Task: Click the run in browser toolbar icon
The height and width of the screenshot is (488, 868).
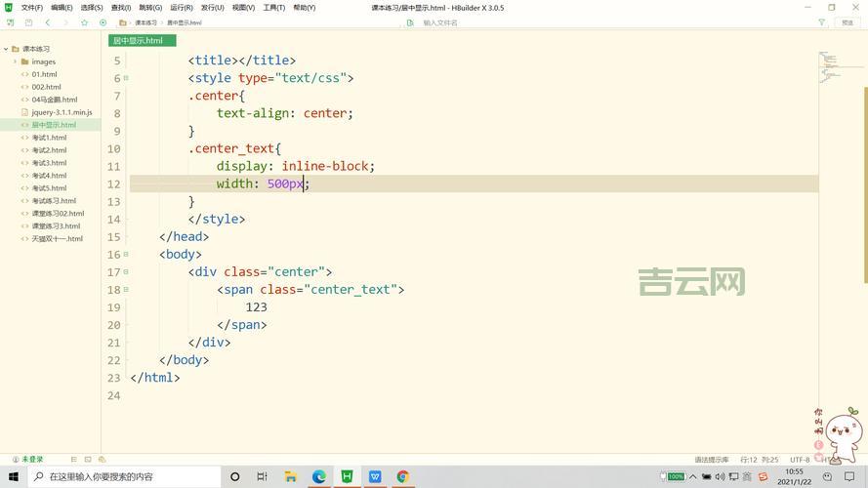Action: (103, 22)
